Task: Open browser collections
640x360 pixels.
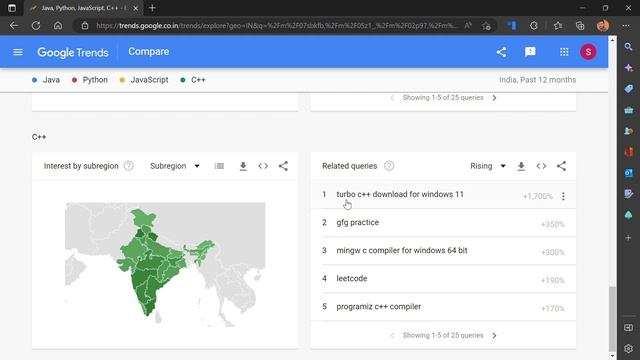Action: [580, 26]
